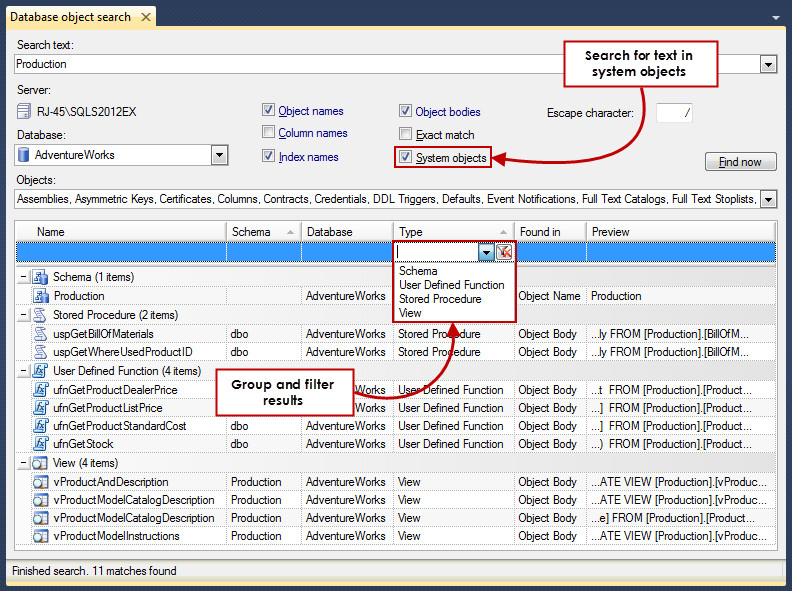The height and width of the screenshot is (591, 792).
Task: Sort by the Found in column header
Action: [x=550, y=232]
